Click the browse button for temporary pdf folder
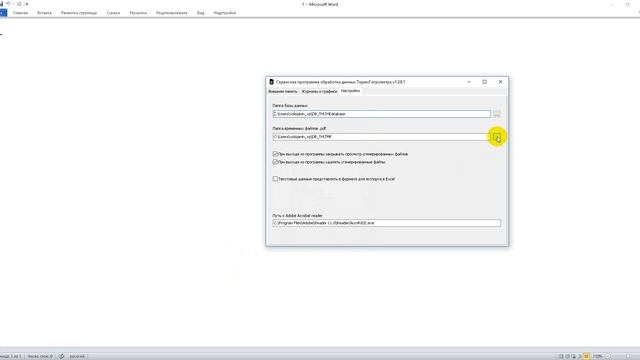This screenshot has width=640, height=360. coord(497,137)
